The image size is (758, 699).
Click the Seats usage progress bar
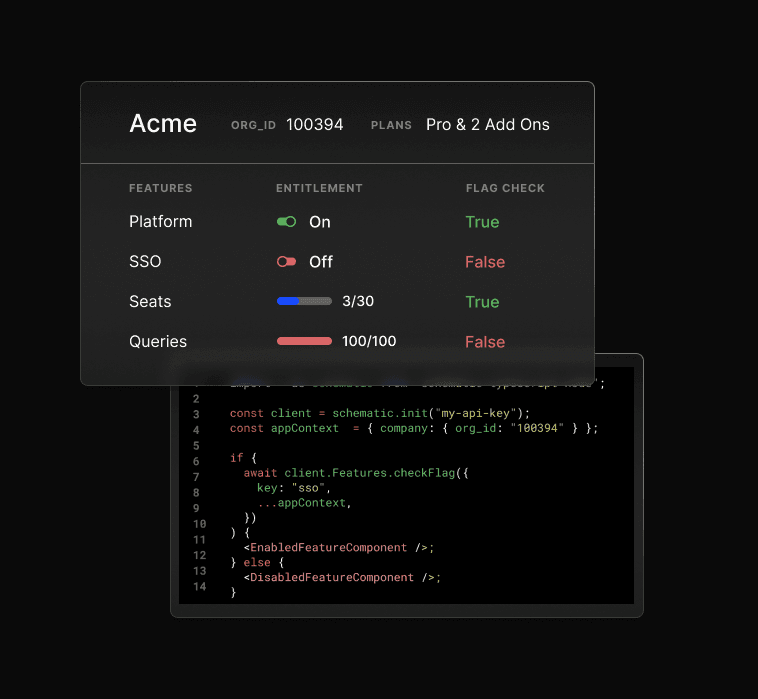tap(304, 301)
